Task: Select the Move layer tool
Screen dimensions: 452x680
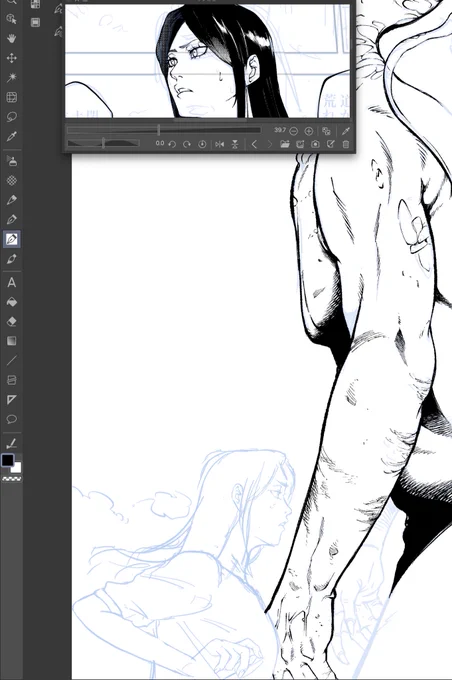Action: pyautogui.click(x=12, y=58)
